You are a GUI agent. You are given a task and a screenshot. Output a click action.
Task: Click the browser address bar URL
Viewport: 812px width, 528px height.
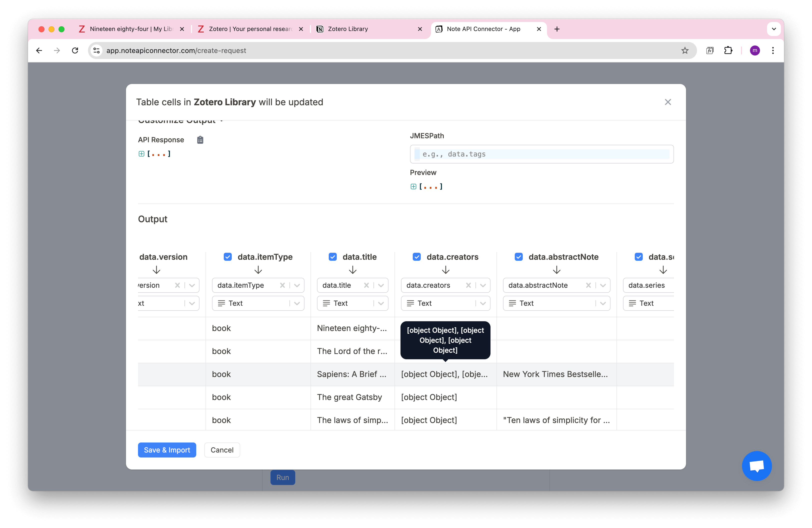176,50
